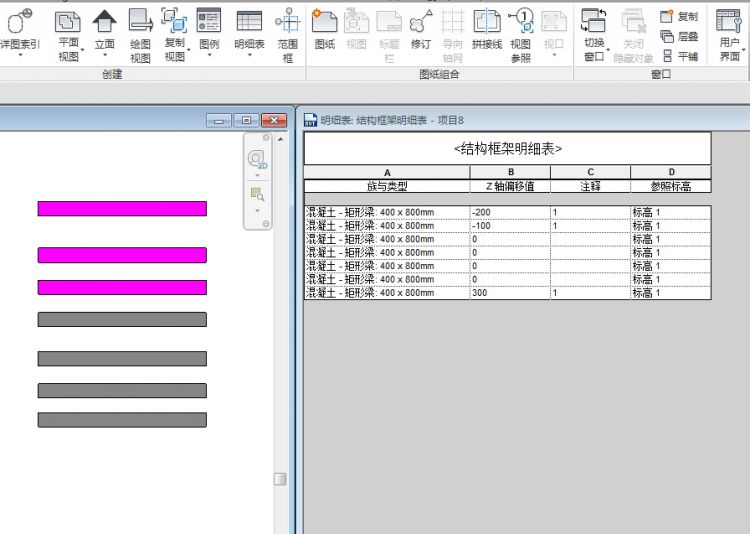Screen dimensions: 750x534
Task: Expand the 图例 dropdown arrow
Action: [x=210, y=55]
